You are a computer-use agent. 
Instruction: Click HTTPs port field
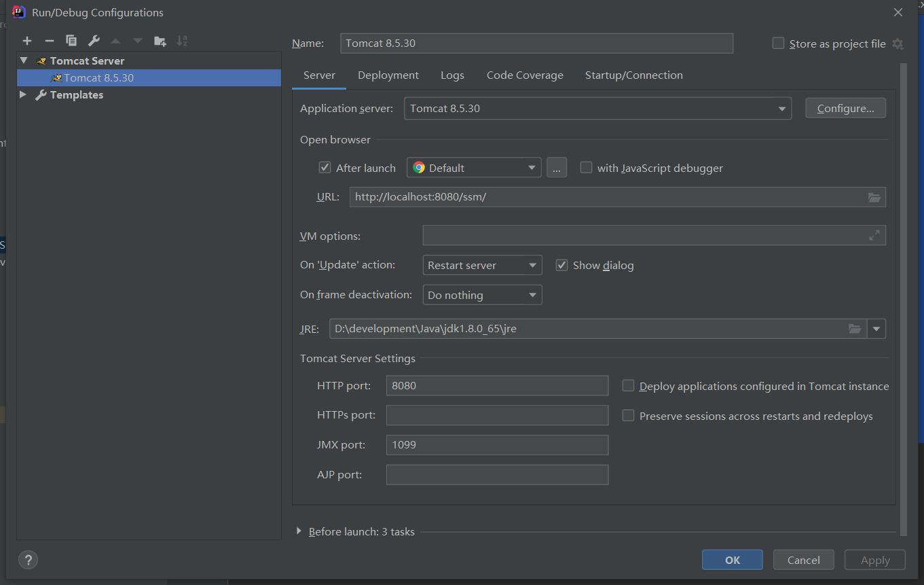pos(497,415)
